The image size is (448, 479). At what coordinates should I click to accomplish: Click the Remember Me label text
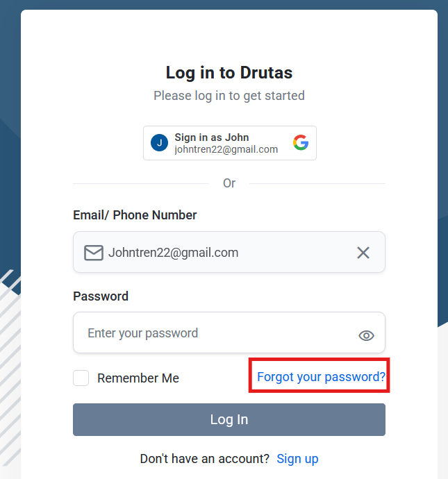coord(138,378)
